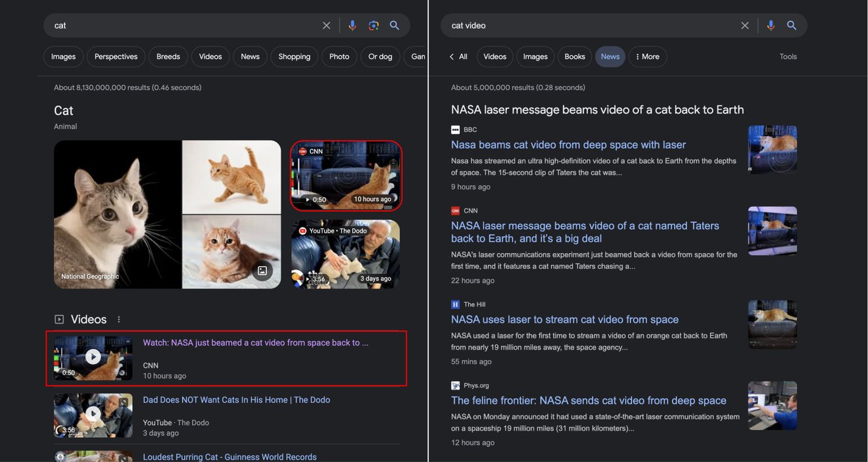Click the Phys.org article thumbnail

point(772,405)
